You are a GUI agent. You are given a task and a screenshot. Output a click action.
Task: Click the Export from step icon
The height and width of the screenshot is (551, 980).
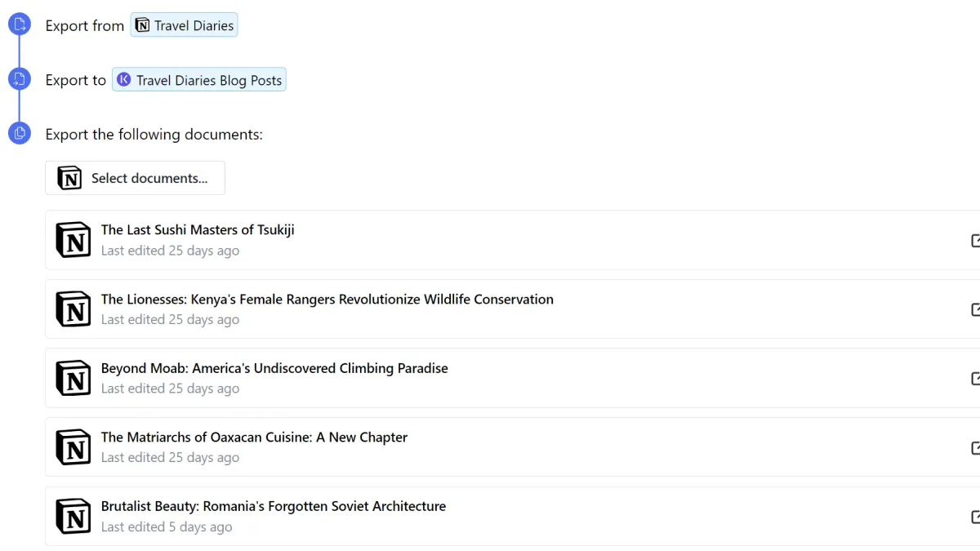point(20,24)
